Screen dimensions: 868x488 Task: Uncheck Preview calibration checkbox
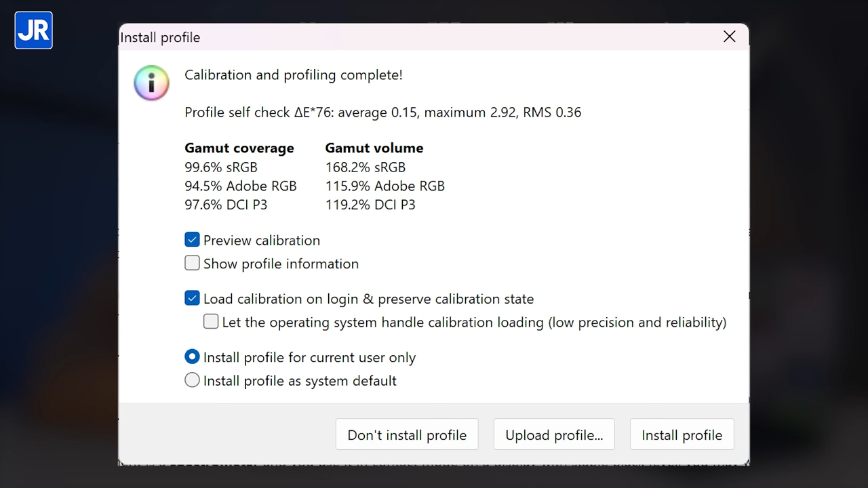point(193,240)
